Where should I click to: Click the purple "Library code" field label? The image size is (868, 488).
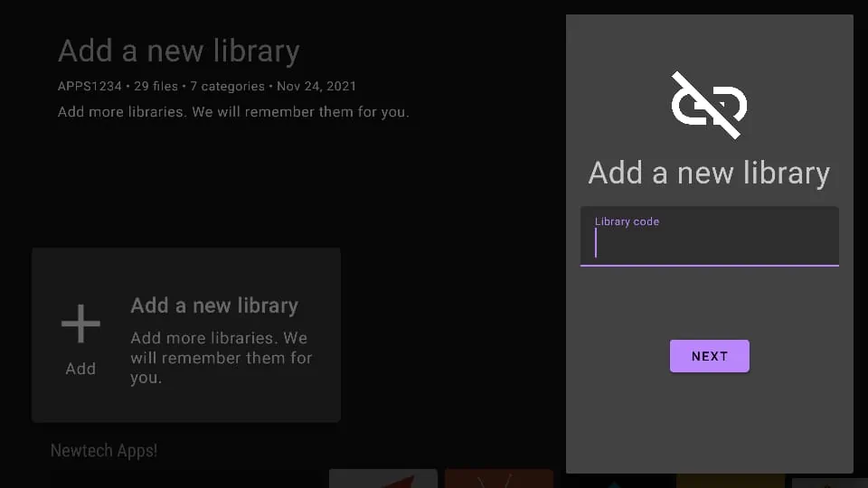(x=627, y=221)
